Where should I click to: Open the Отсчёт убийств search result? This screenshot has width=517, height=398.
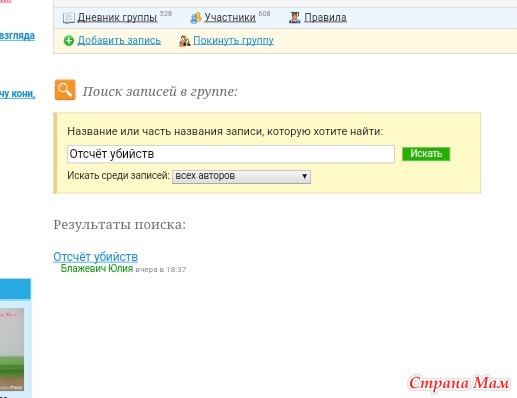tap(95, 257)
